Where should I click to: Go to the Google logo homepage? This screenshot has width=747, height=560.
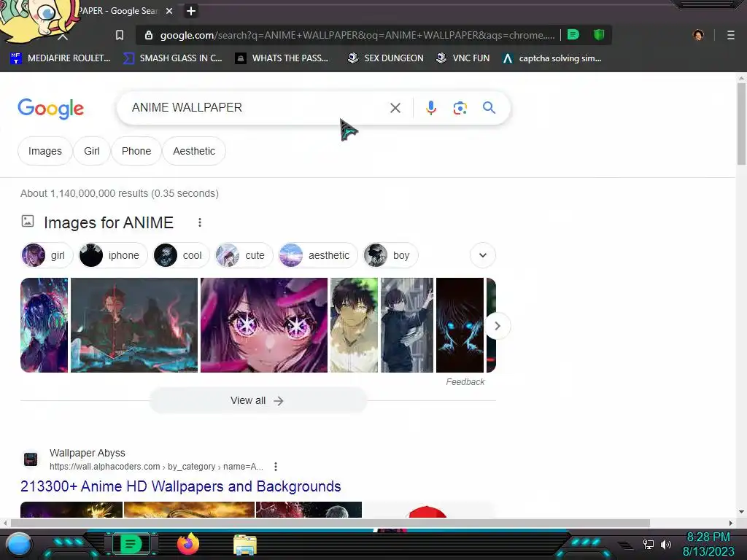(x=51, y=109)
